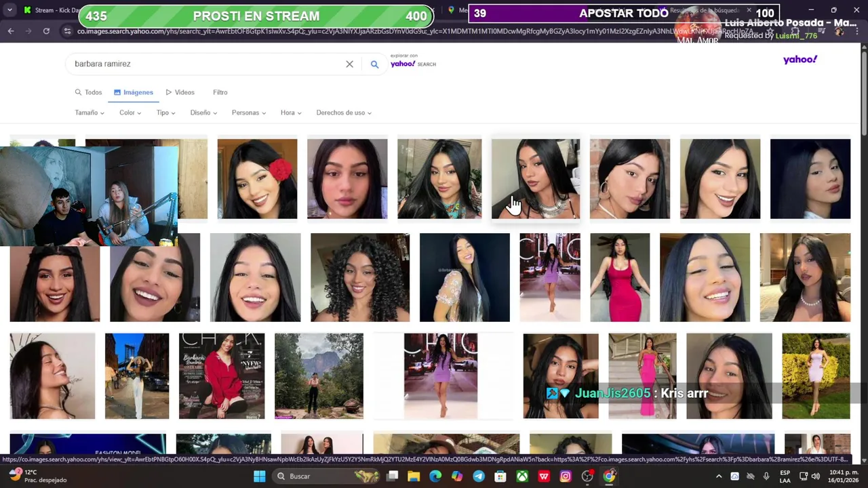Viewport: 868px width, 488px height.
Task: Open the Hora filter dropdown
Action: tap(291, 113)
